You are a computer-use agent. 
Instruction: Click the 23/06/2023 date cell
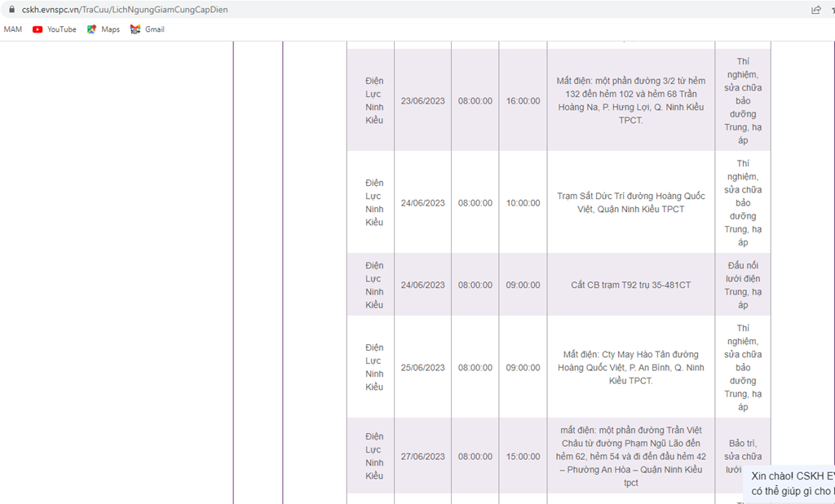(422, 101)
